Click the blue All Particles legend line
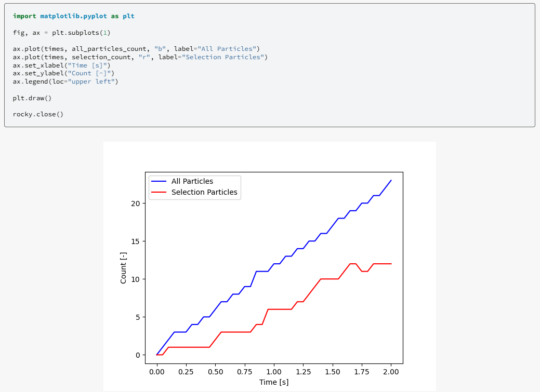Screen dimensions: 540x392 159,181
